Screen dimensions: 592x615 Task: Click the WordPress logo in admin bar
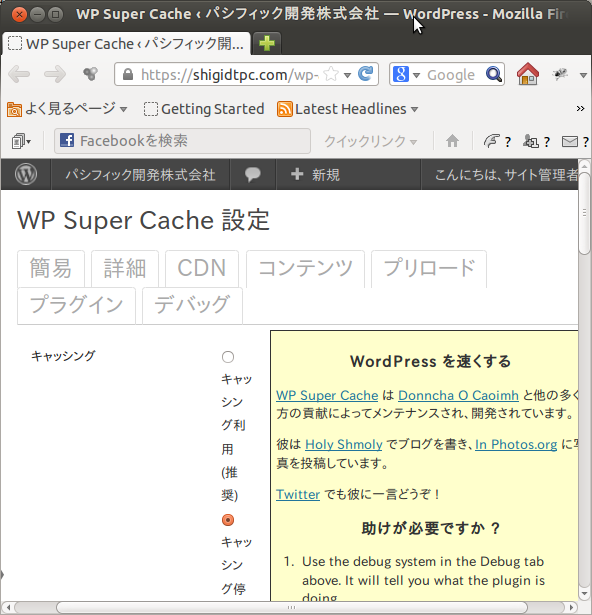coord(26,174)
